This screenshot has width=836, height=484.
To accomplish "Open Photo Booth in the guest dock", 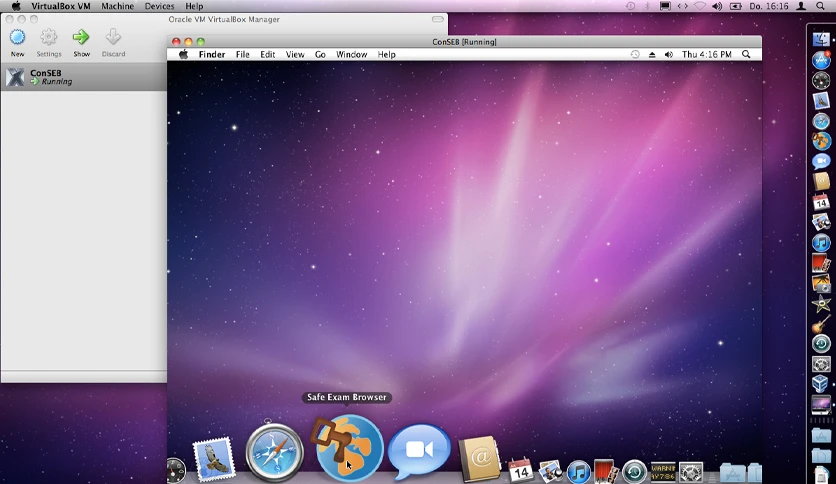I will pyautogui.click(x=606, y=471).
